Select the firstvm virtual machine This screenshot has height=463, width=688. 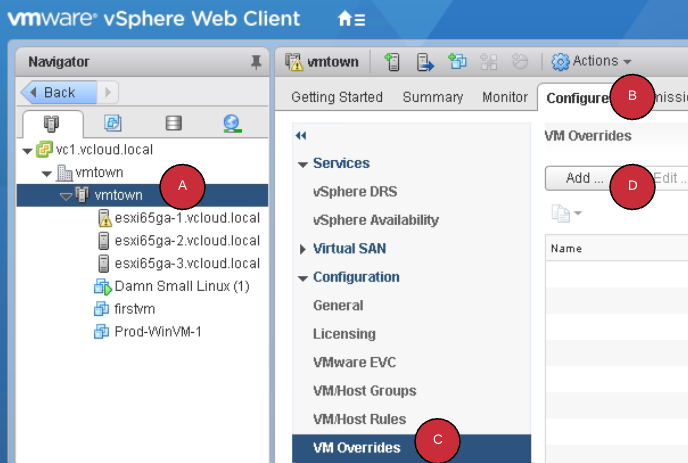134,309
